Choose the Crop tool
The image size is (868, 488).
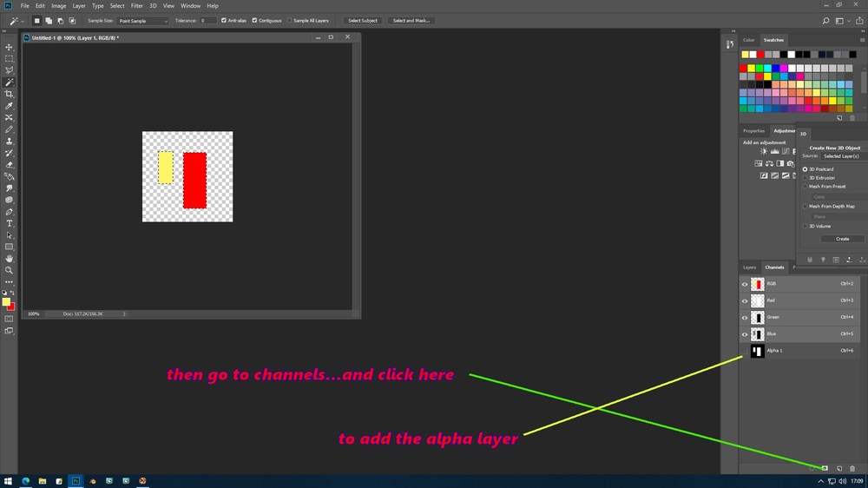(x=9, y=94)
